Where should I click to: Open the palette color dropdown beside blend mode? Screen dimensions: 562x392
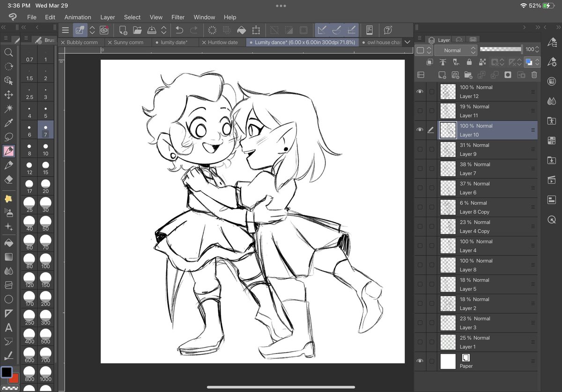(423, 50)
